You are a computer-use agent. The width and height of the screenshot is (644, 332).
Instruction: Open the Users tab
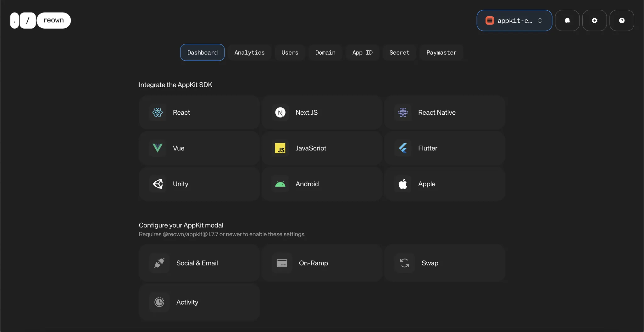(x=290, y=52)
